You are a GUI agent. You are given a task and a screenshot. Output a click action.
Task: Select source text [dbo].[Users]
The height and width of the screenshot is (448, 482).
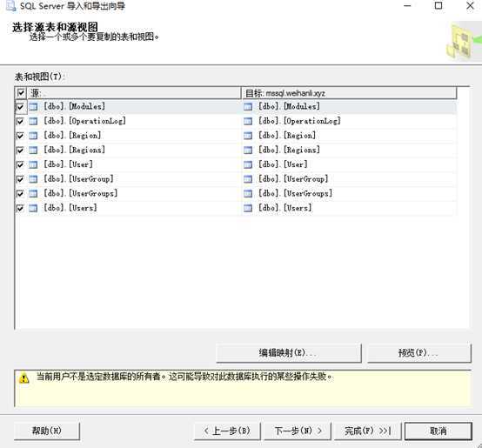[70, 208]
